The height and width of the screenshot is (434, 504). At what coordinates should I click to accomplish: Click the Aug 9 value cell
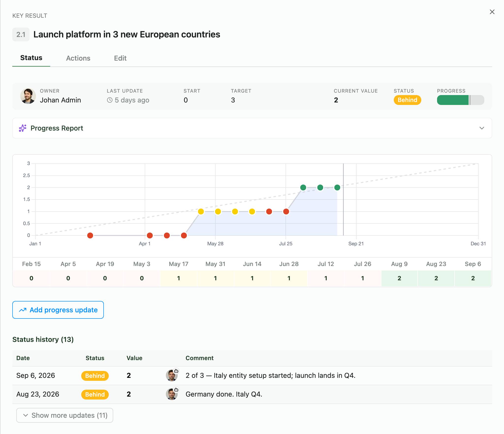[399, 278]
